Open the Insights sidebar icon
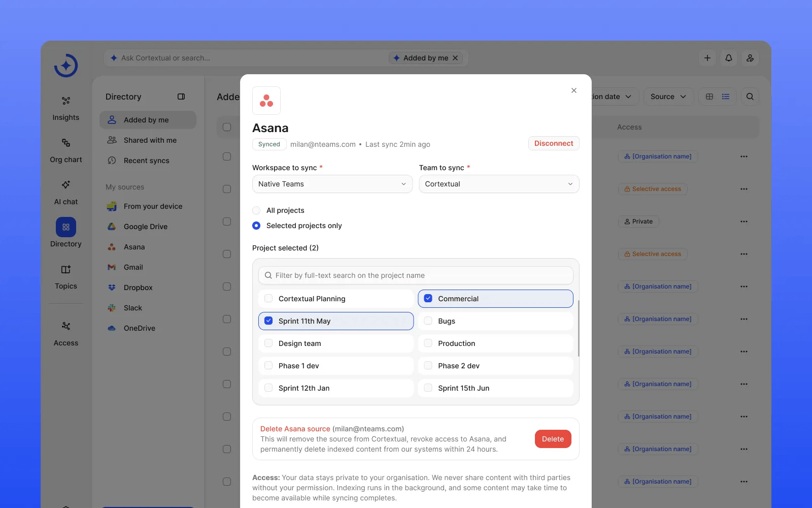Viewport: 812px width, 508px height. [x=66, y=101]
